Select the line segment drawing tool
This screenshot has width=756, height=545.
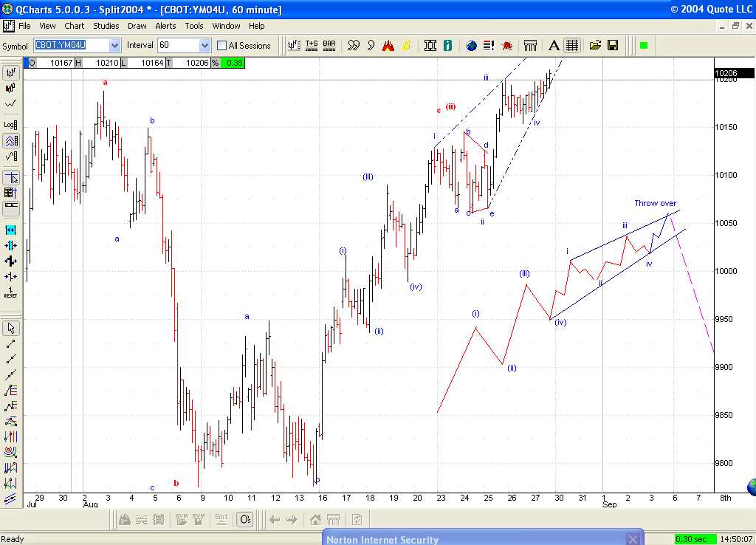10,344
